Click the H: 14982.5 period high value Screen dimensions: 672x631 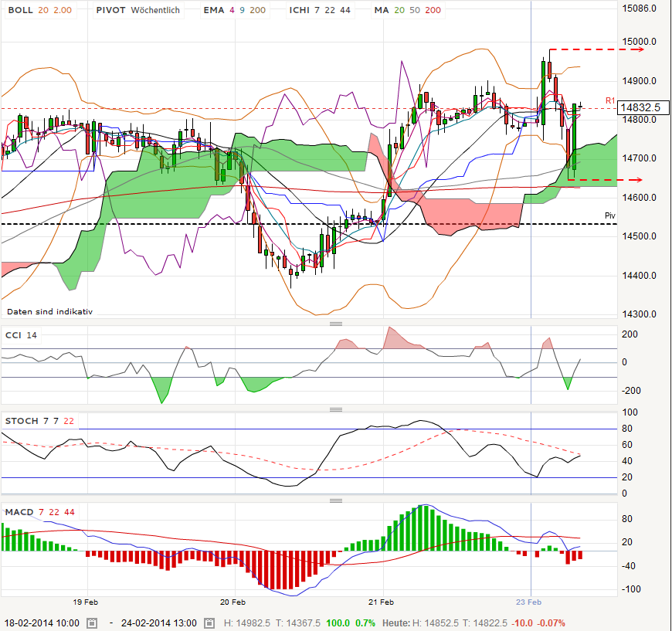[x=247, y=623]
